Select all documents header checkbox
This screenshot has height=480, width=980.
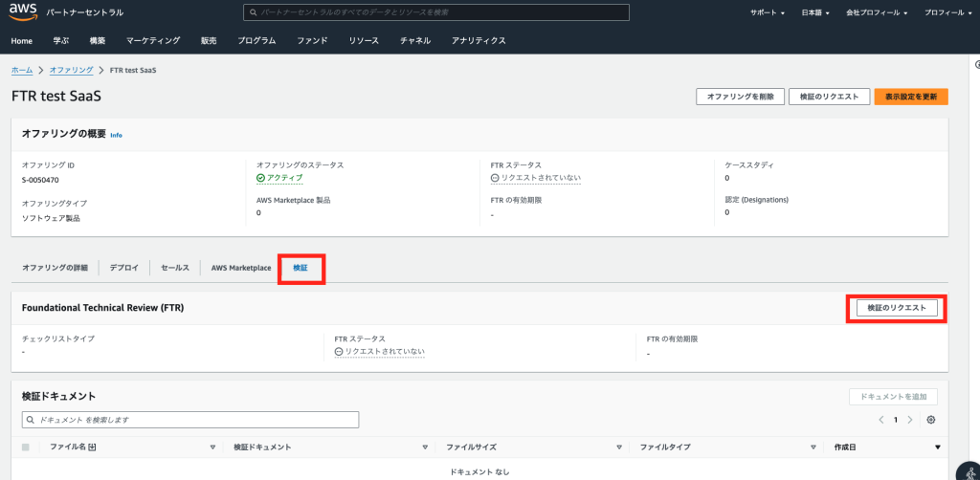click(26, 447)
